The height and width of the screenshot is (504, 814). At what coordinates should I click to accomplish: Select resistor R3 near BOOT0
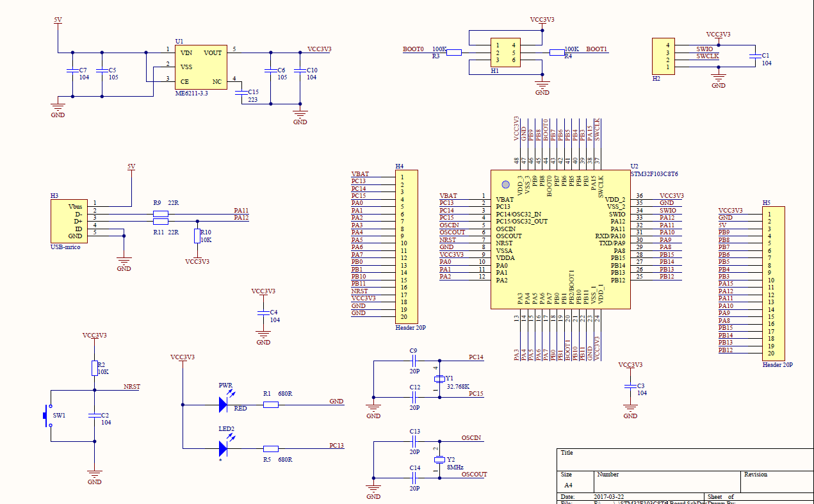pyautogui.click(x=454, y=53)
